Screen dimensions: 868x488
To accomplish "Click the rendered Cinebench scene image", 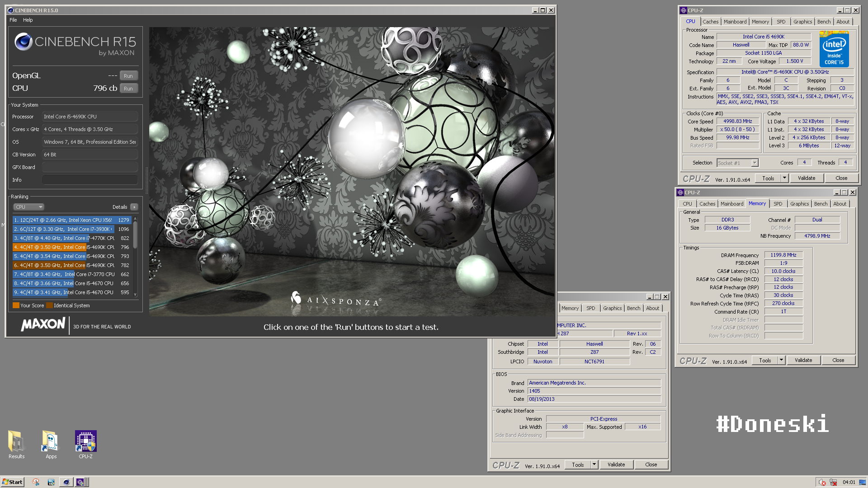I will pos(352,172).
